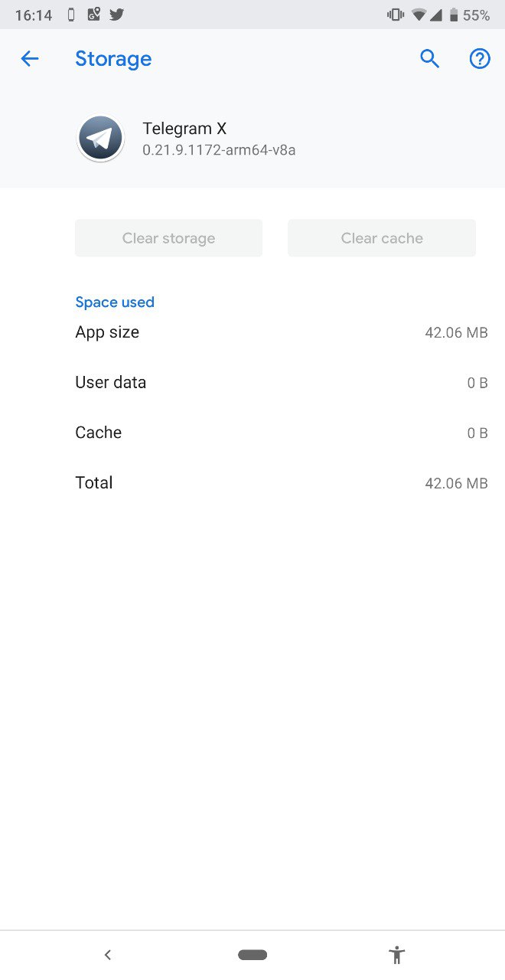Tap the Telegram X app icon
The height and width of the screenshot is (980, 505).
(101, 139)
